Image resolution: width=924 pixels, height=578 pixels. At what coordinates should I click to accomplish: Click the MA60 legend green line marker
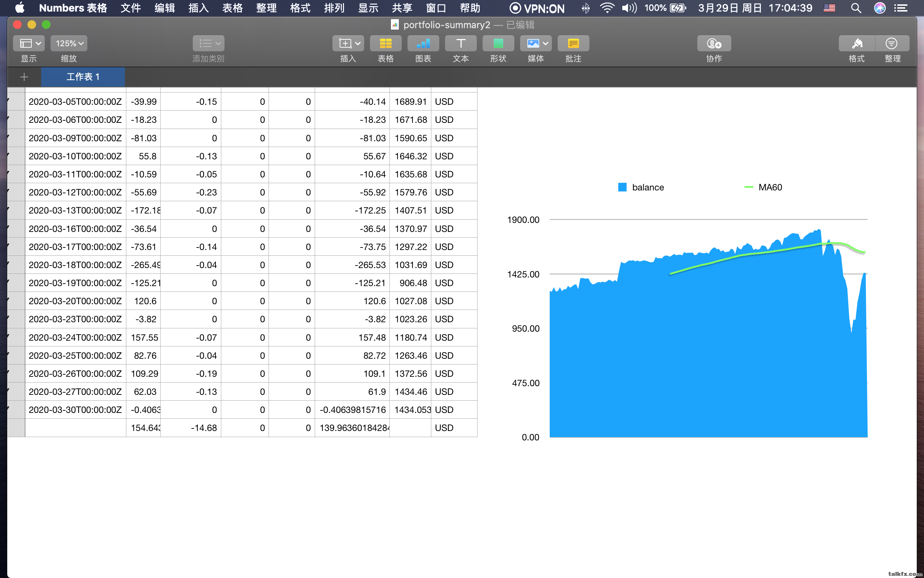pos(749,187)
